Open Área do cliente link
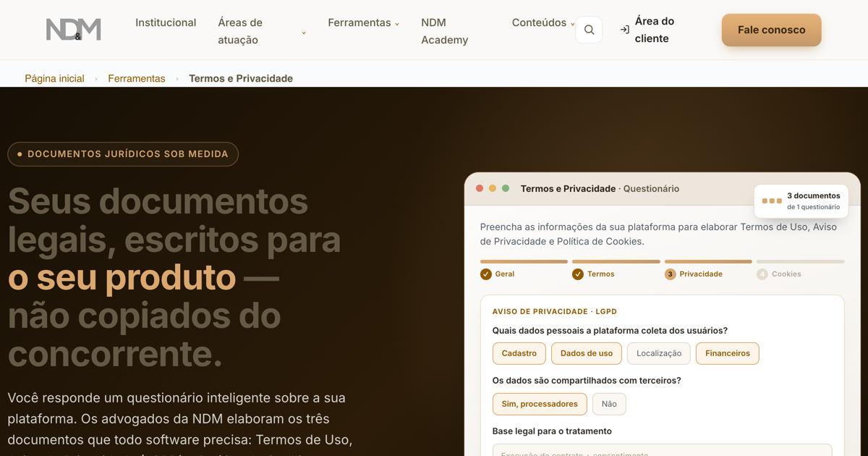Image resolution: width=868 pixels, height=456 pixels. pos(655,30)
